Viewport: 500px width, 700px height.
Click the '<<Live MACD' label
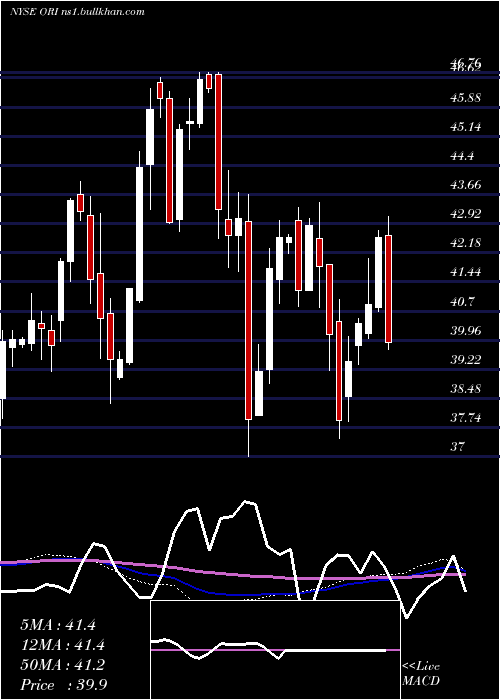coord(421,674)
